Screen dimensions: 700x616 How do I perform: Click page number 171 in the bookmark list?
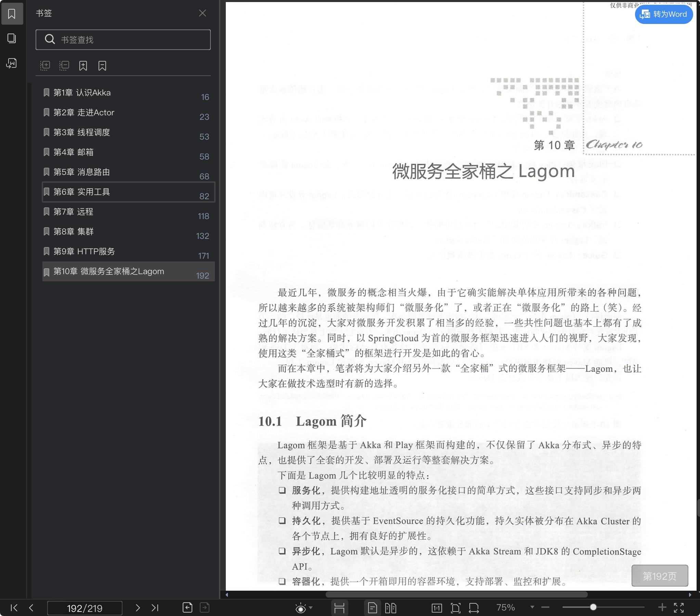pyautogui.click(x=204, y=256)
